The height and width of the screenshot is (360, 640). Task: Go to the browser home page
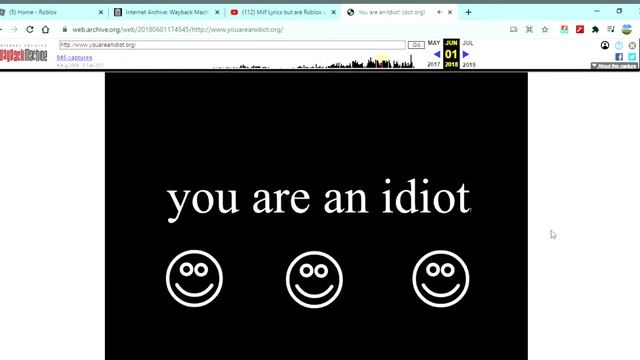coord(45,29)
